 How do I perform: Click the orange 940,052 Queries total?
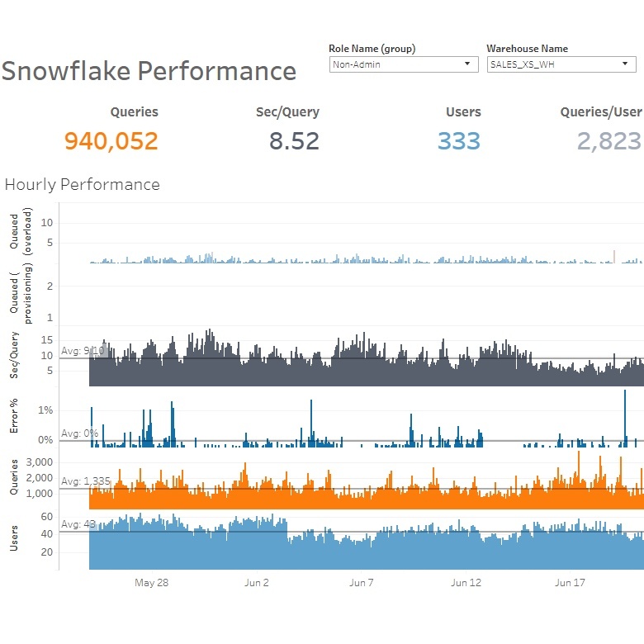click(x=111, y=141)
